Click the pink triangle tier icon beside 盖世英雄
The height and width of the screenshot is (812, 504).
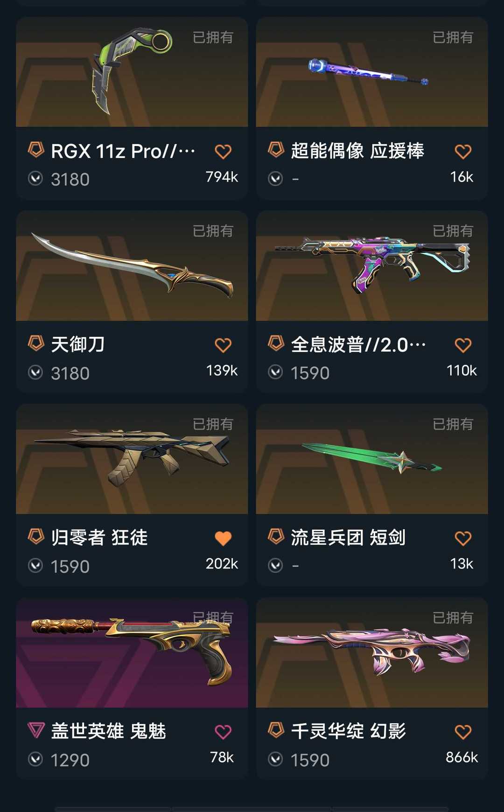pos(36,730)
